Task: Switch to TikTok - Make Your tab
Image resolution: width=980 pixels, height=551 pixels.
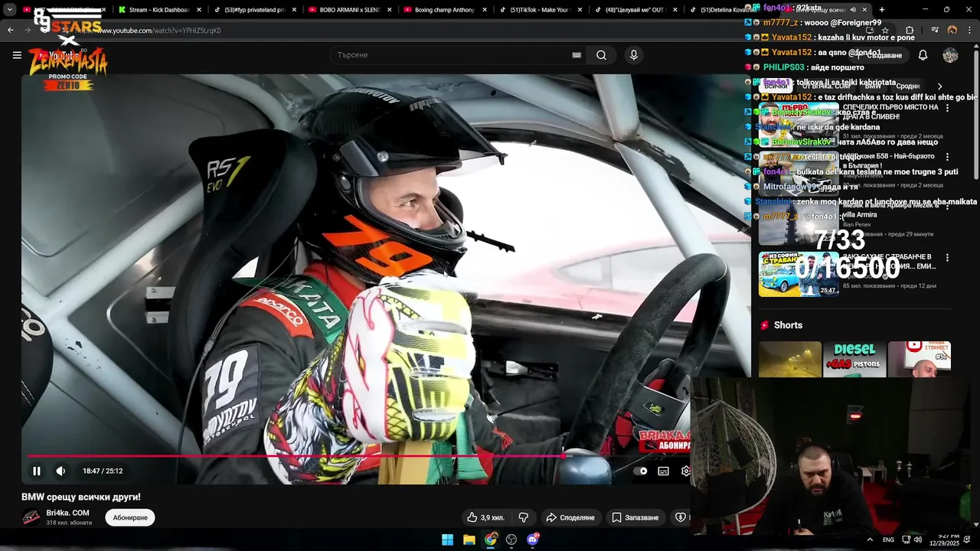Action: [x=540, y=10]
